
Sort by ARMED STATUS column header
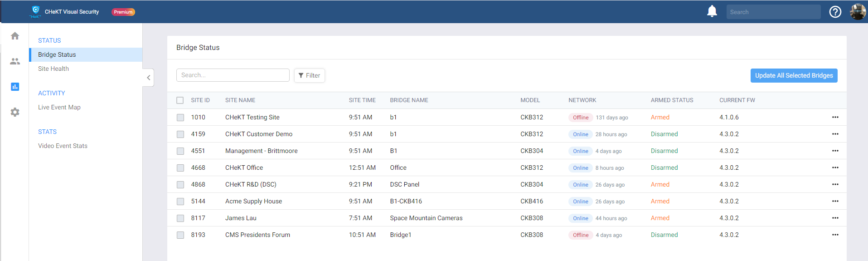[x=672, y=100]
